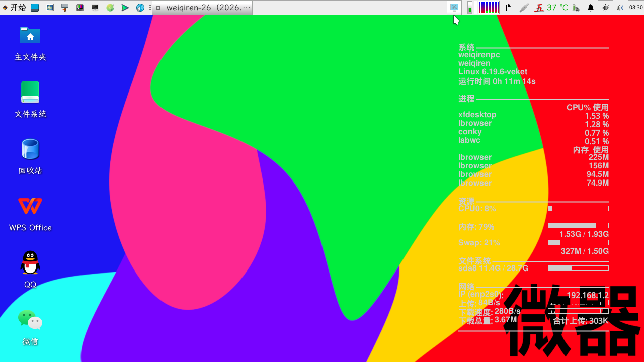The width and height of the screenshot is (644, 362).
Task: Switch to the weiqiren-26 window button
Action: 202,8
